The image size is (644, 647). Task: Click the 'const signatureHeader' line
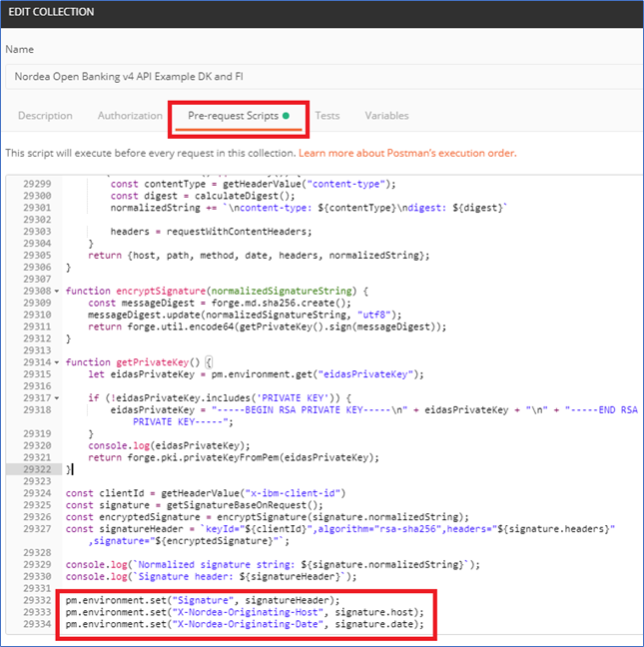[x=340, y=529]
